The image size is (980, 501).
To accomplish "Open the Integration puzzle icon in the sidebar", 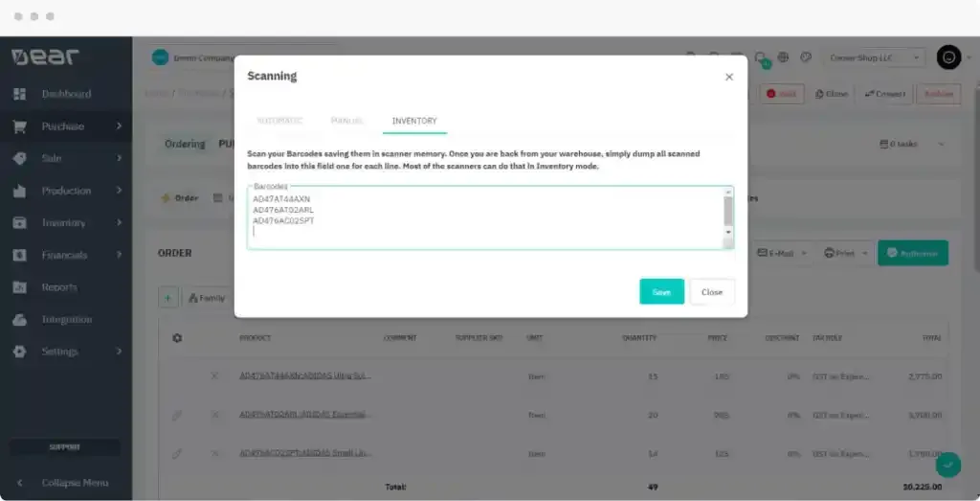I will tap(19, 319).
